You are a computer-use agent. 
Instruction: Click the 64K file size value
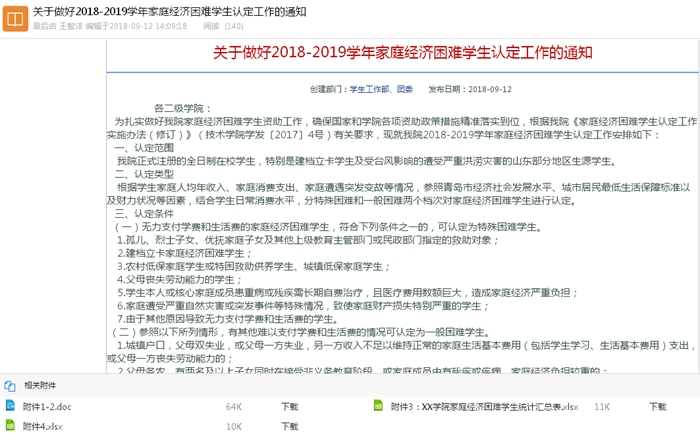coord(233,407)
